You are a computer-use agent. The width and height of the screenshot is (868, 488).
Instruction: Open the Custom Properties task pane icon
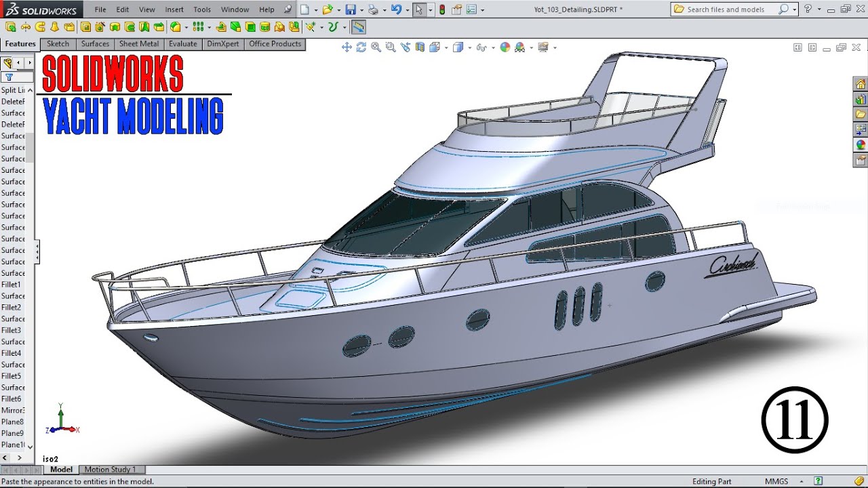coord(861,160)
